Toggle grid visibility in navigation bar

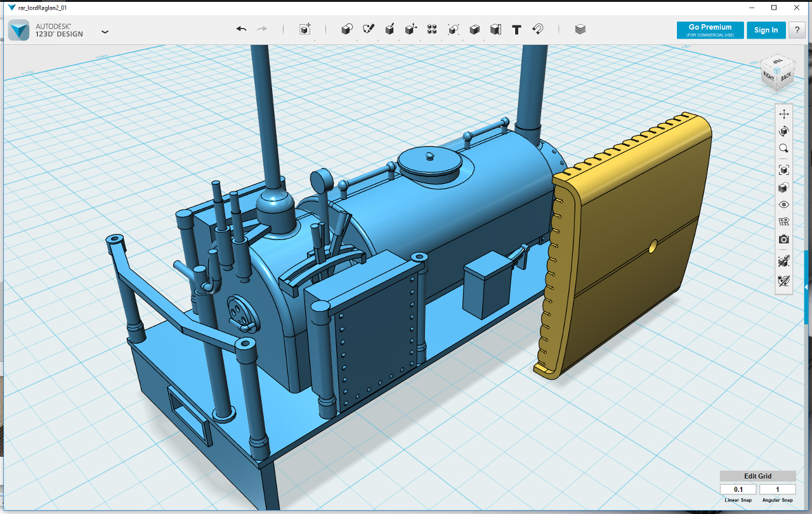pos(784,222)
